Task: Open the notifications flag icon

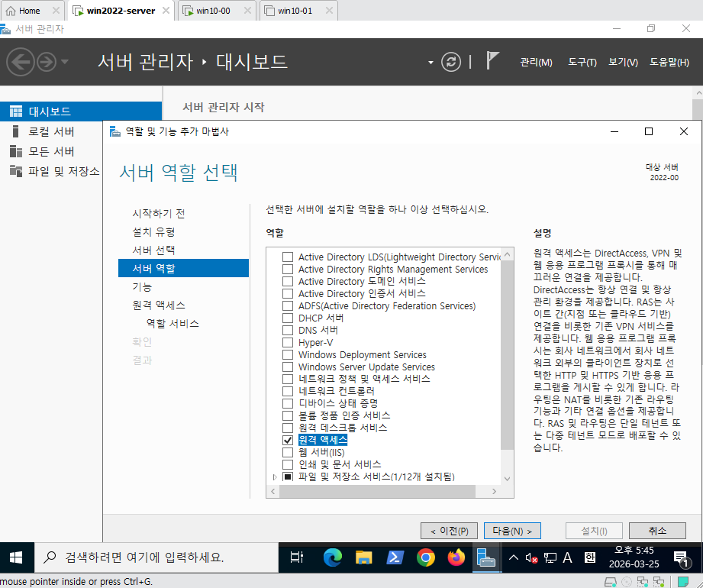Action: coord(492,60)
